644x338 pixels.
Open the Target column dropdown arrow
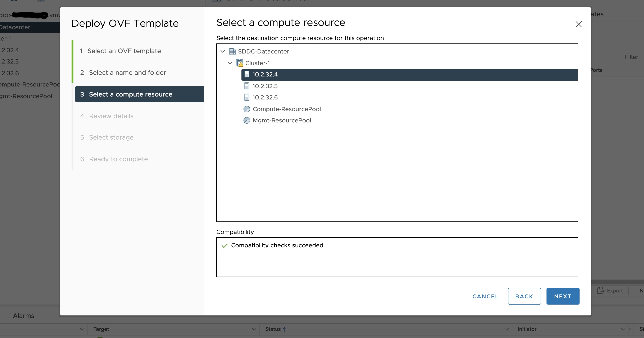[x=254, y=329]
